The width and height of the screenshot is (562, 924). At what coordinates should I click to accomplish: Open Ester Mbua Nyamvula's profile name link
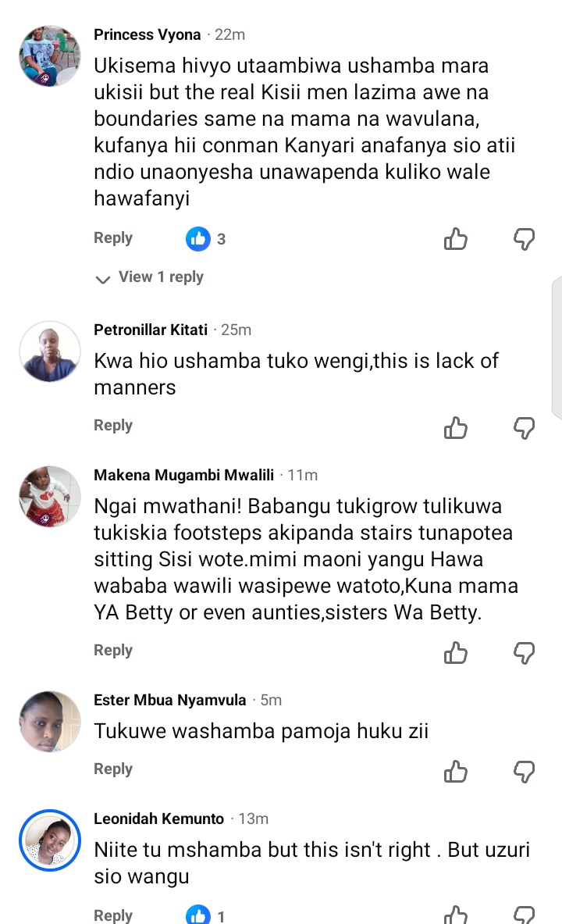[x=169, y=700]
